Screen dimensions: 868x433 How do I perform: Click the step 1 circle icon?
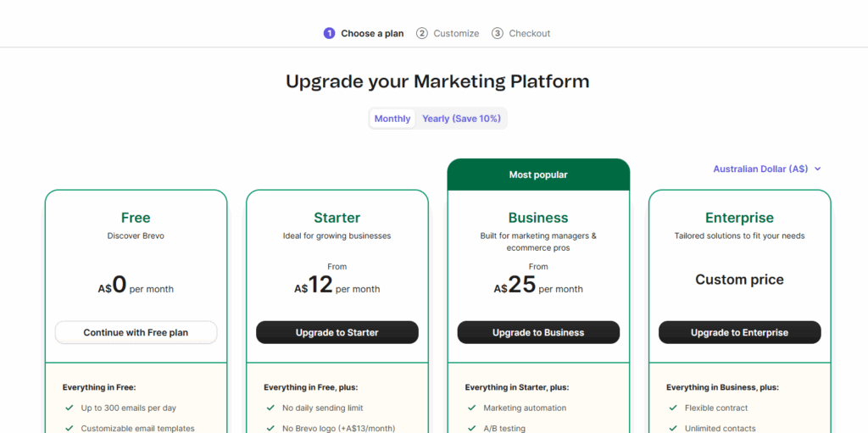[x=329, y=34]
